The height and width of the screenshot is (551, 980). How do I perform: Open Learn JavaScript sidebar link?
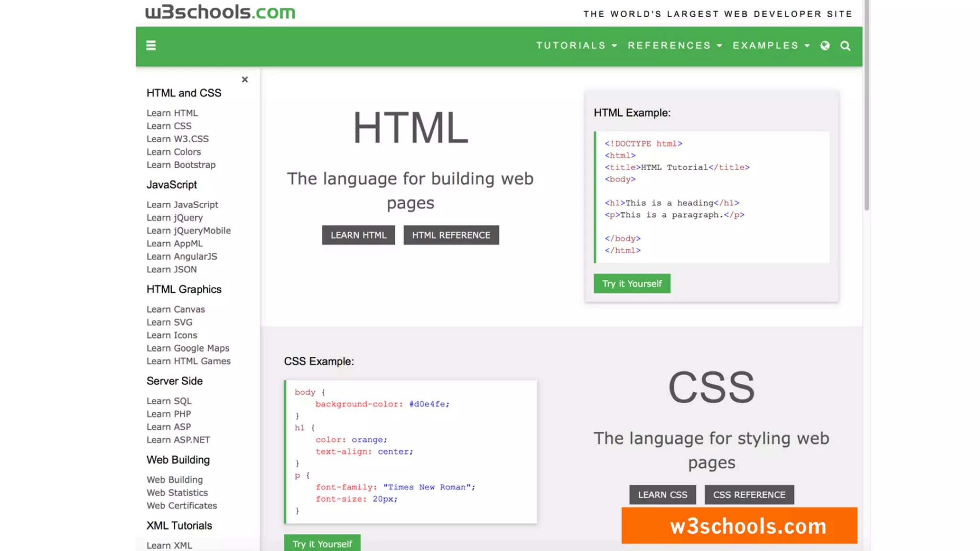coord(182,205)
